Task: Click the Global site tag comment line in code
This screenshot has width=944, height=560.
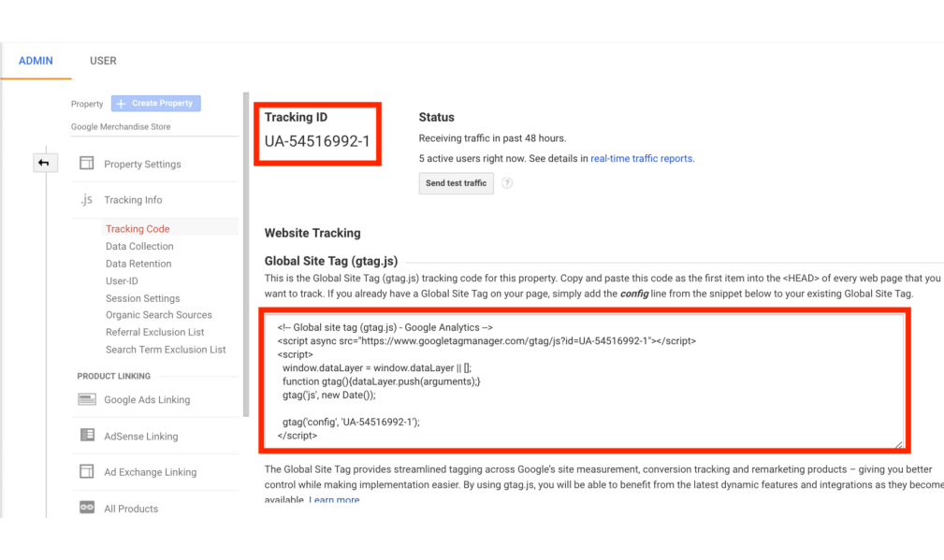Action: [385, 328]
